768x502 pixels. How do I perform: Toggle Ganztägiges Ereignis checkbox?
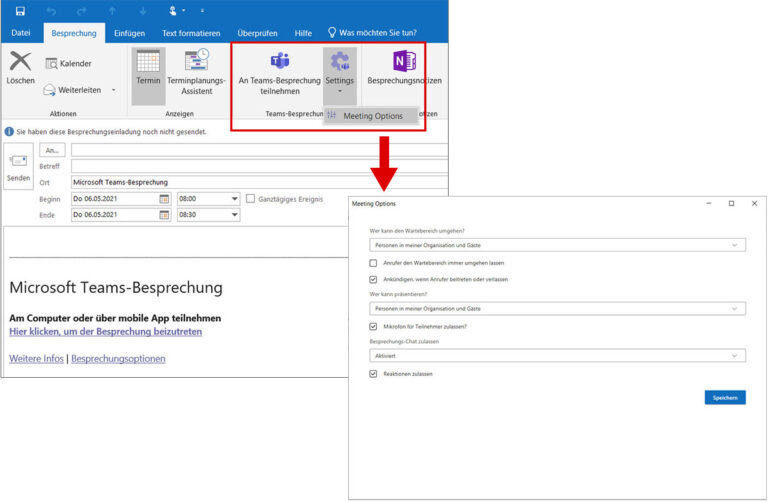point(250,198)
